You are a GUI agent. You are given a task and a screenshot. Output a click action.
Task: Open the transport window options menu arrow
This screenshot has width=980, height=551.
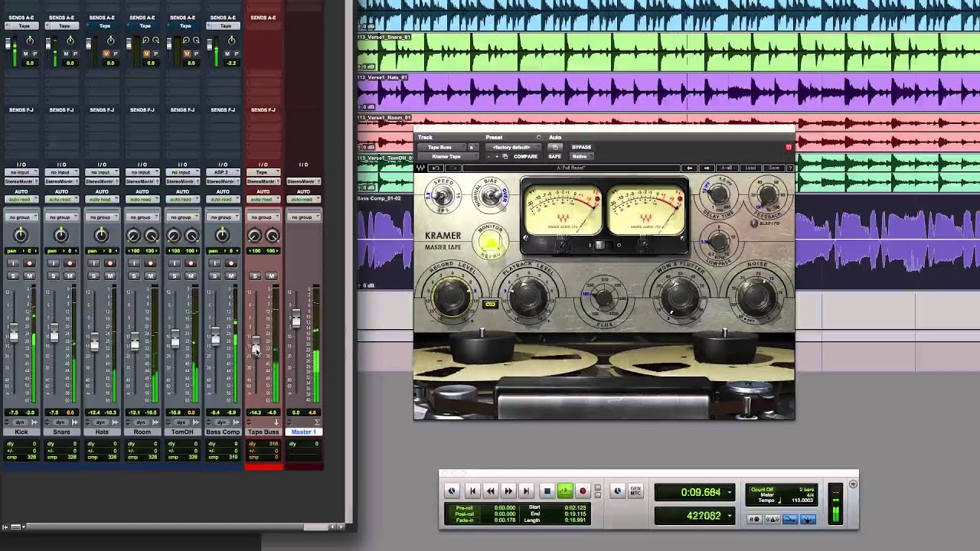(x=853, y=484)
